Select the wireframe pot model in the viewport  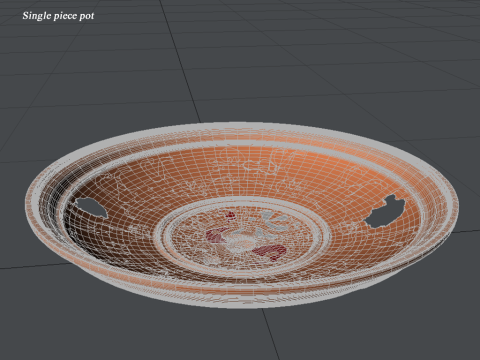[x=241, y=215]
